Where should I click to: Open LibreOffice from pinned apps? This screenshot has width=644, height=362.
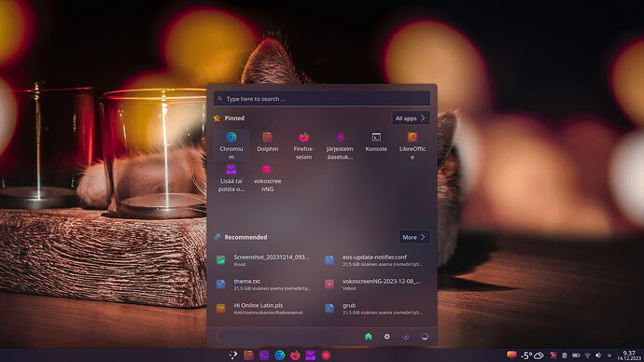tap(413, 145)
